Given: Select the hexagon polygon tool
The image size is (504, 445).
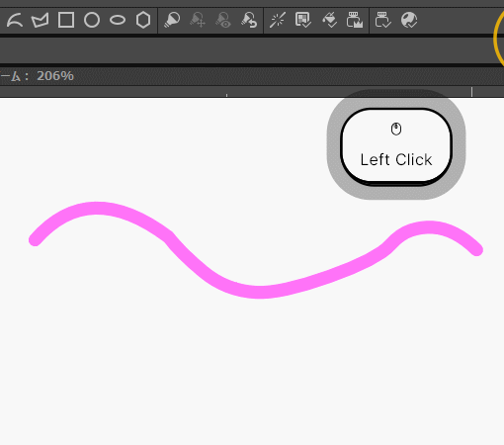Looking at the screenshot, I should pos(143,20).
